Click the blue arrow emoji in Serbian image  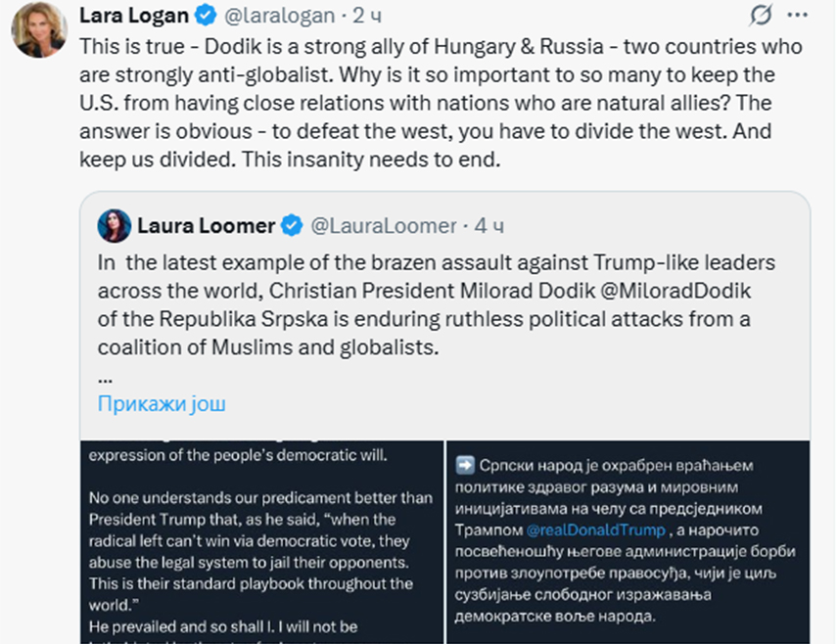coord(464,466)
